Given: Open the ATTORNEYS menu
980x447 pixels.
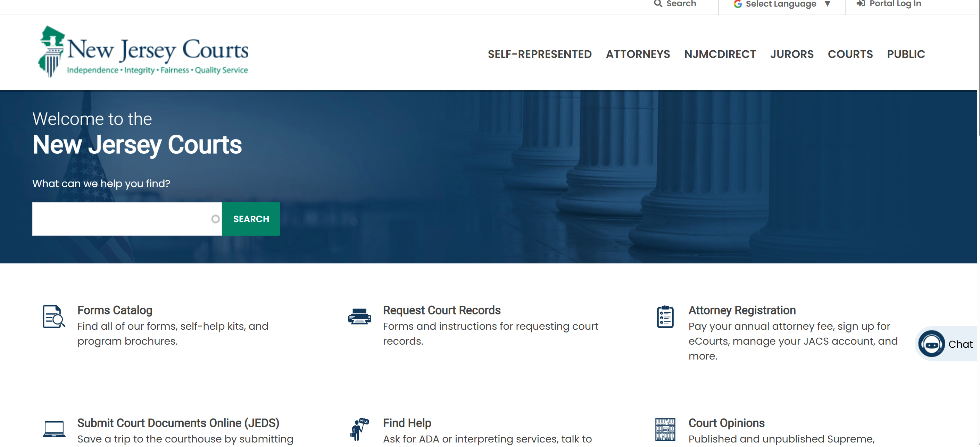Looking at the screenshot, I should click(638, 54).
